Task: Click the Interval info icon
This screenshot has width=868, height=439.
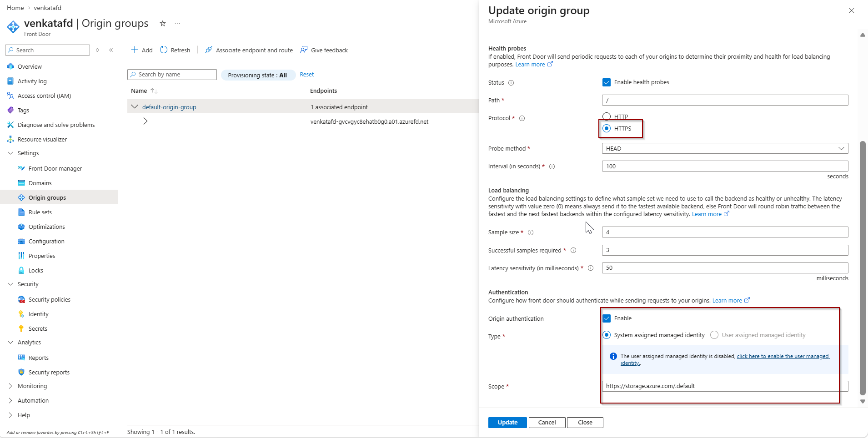Action: [552, 167]
